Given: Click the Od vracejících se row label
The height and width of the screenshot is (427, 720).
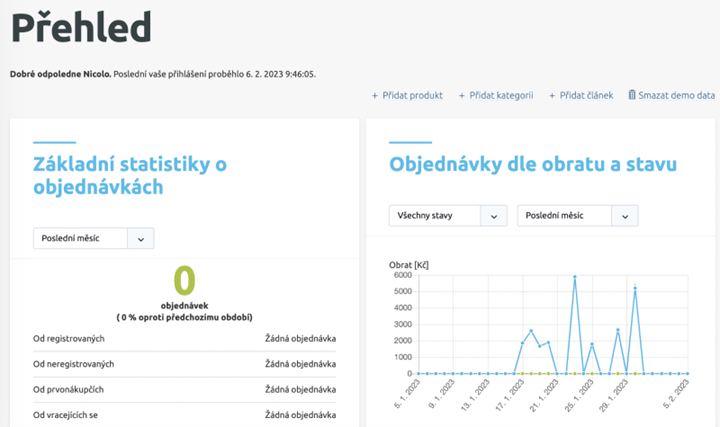Looking at the screenshot, I should (x=65, y=415).
